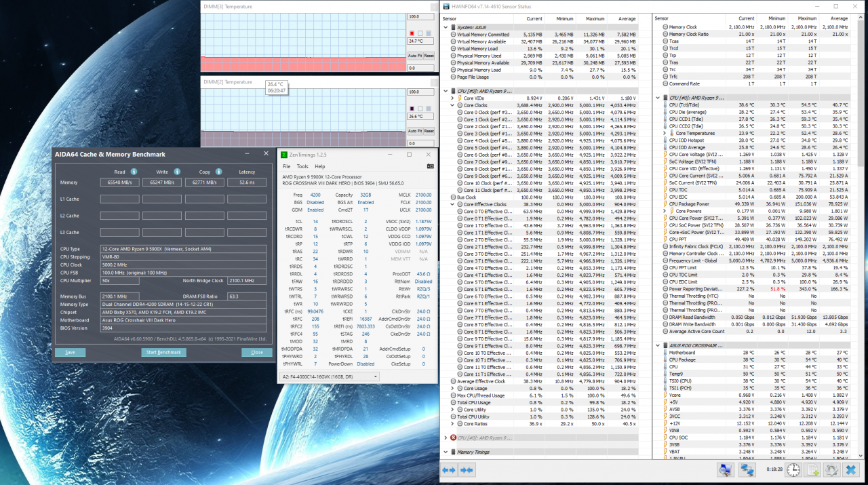Click the collapse columns arrows icon in HWiNFO
868x485 pixels.
tap(467, 470)
